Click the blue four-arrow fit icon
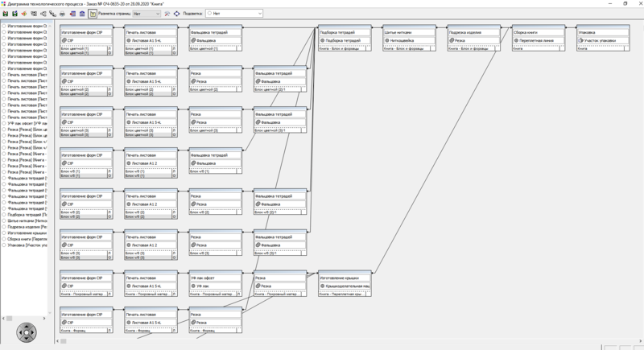The width and height of the screenshot is (644, 350). pos(176,14)
